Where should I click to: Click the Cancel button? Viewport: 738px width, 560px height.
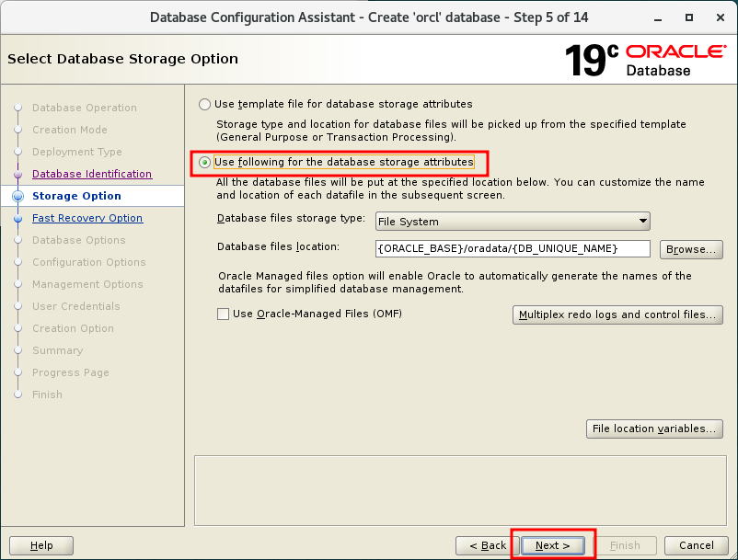[696, 545]
